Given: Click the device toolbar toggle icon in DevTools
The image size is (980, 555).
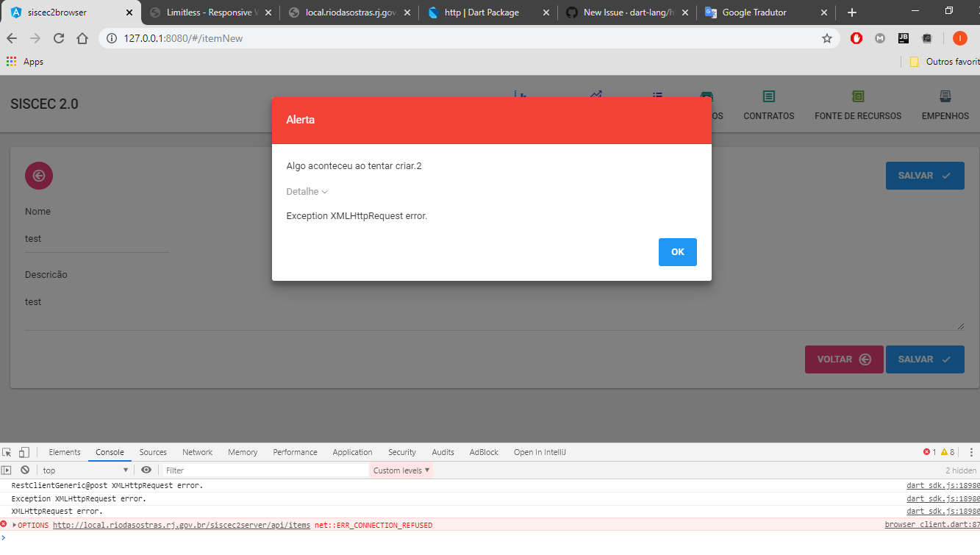Looking at the screenshot, I should (x=24, y=452).
